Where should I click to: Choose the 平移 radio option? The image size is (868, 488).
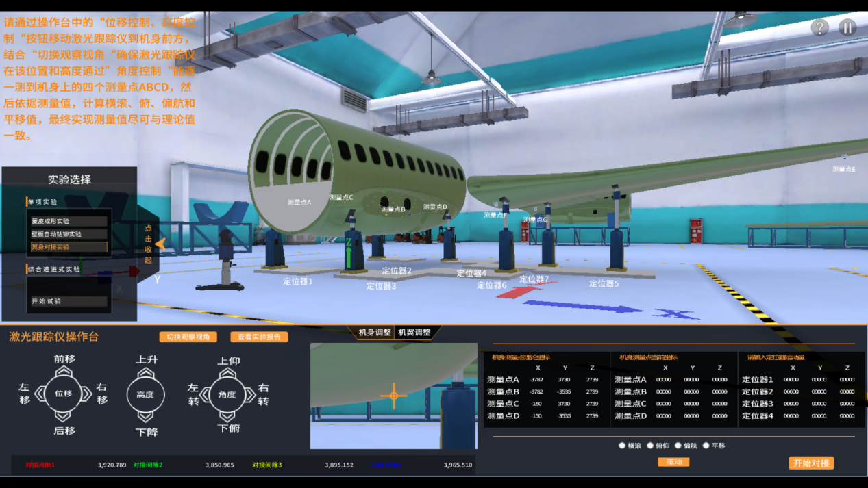(x=706, y=446)
